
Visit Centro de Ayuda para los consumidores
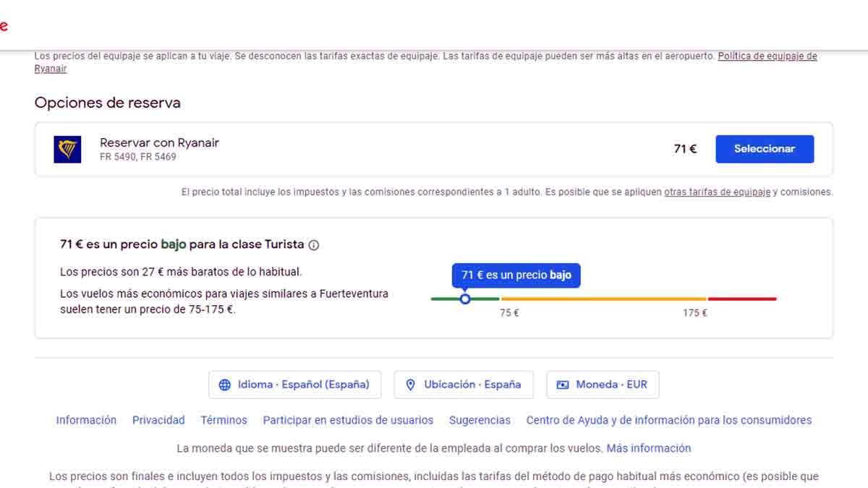[x=668, y=420]
